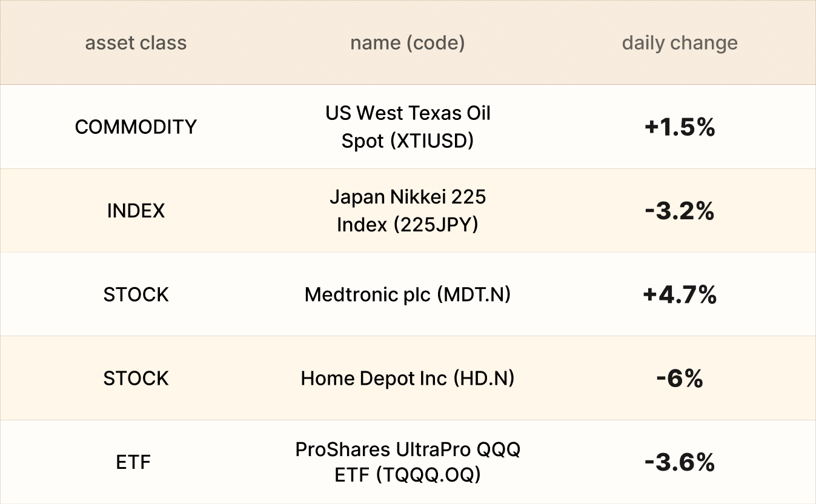Open ProShares UltraPro QQQ ETF (TQQQ.OQ)
This screenshot has width=816, height=504.
407,462
